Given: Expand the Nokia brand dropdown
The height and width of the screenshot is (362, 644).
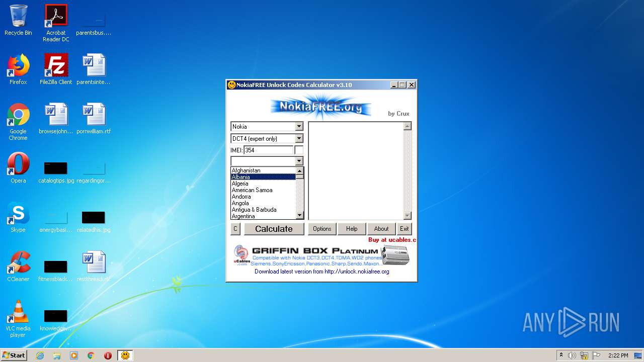Looking at the screenshot, I should [299, 127].
